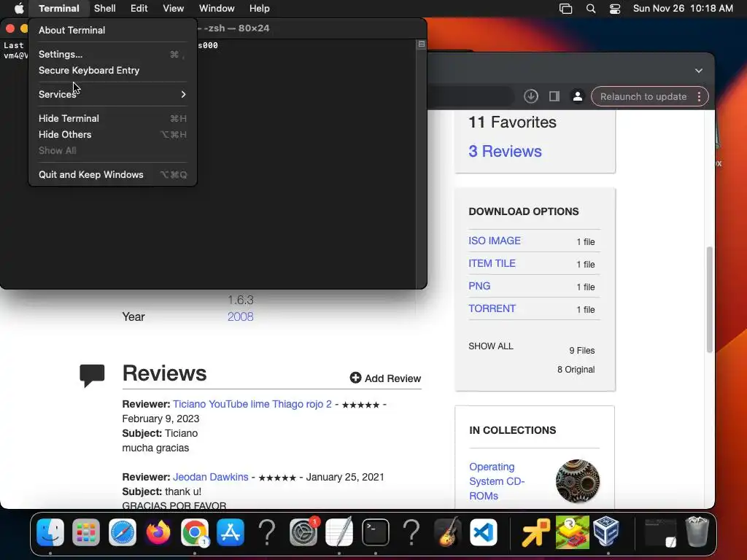Viewport: 747px width, 560px height.
Task: Click the 9 Files count
Action: (x=581, y=351)
